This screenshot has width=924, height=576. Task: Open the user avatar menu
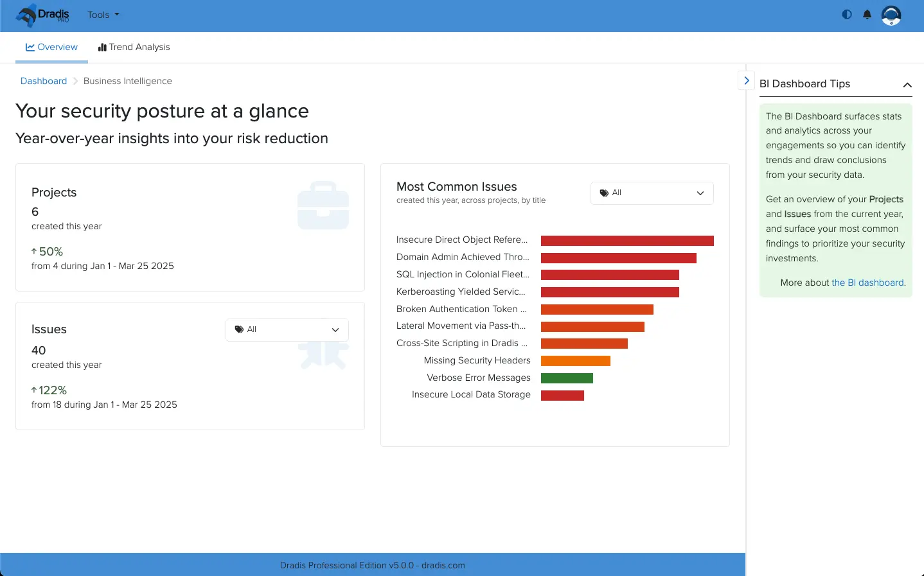tap(891, 14)
